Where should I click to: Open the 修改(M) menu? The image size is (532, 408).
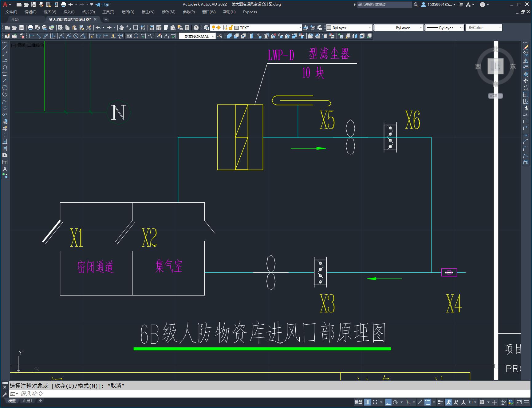tap(168, 12)
